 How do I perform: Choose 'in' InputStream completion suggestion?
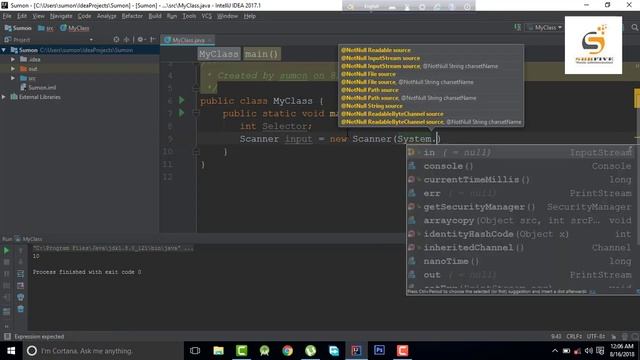pos(520,152)
